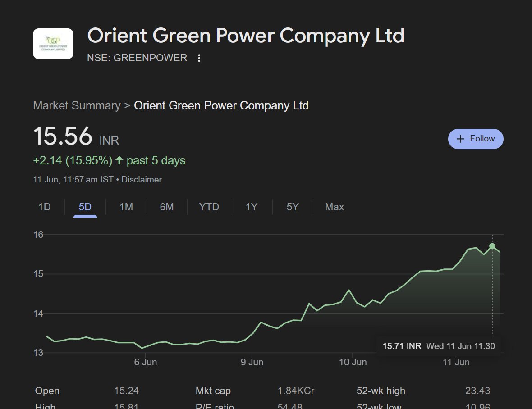Select the 5D range tab
This screenshot has width=532, height=409.
pyautogui.click(x=85, y=207)
